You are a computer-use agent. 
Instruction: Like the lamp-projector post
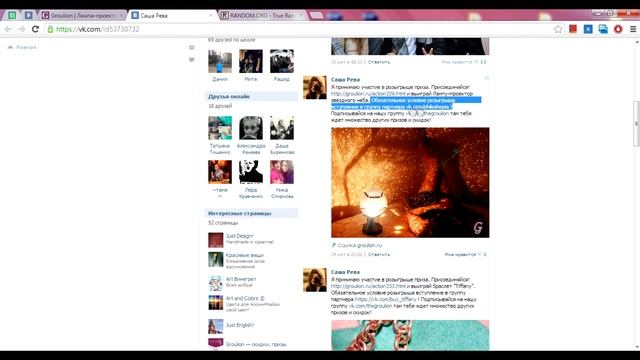(x=465, y=254)
